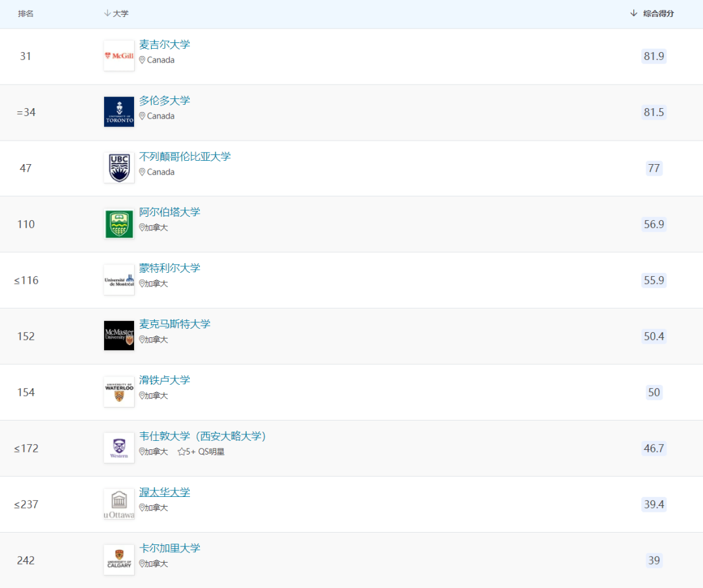Click the University of Calgary logo
Screen dimensions: 703x588
119,560
